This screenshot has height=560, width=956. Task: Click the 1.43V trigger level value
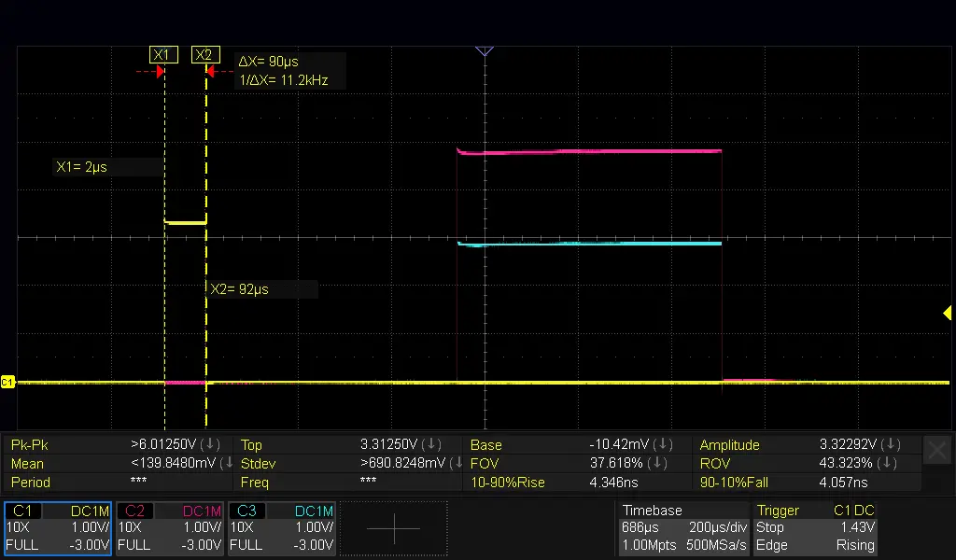(x=857, y=527)
